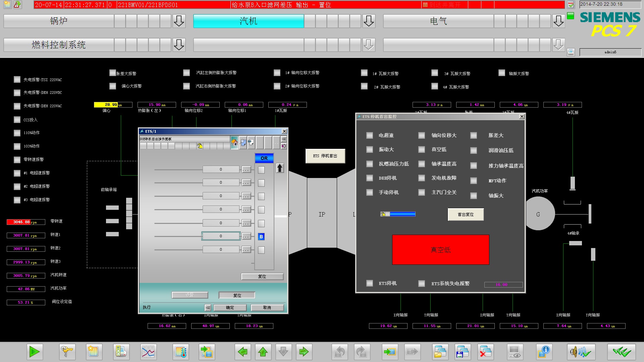Viewport: 644px width, 362px height.
Task: Open the trend curve chart icon
Action: (148, 352)
